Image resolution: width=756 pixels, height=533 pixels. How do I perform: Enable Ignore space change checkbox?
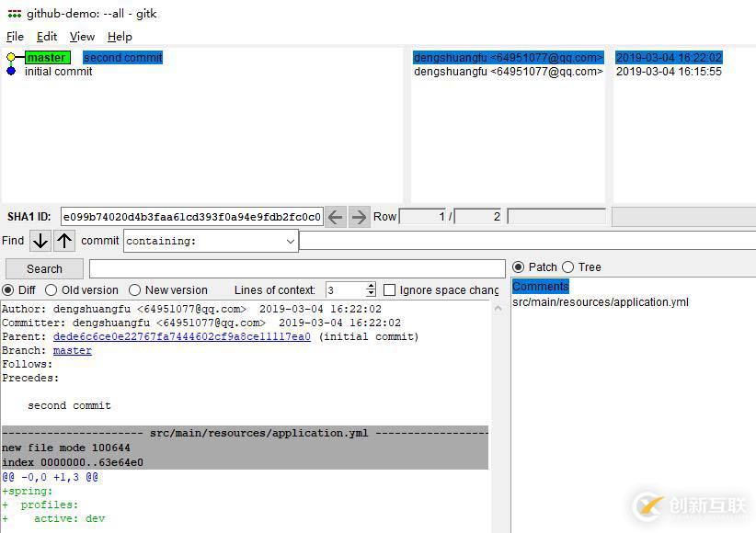pos(389,290)
